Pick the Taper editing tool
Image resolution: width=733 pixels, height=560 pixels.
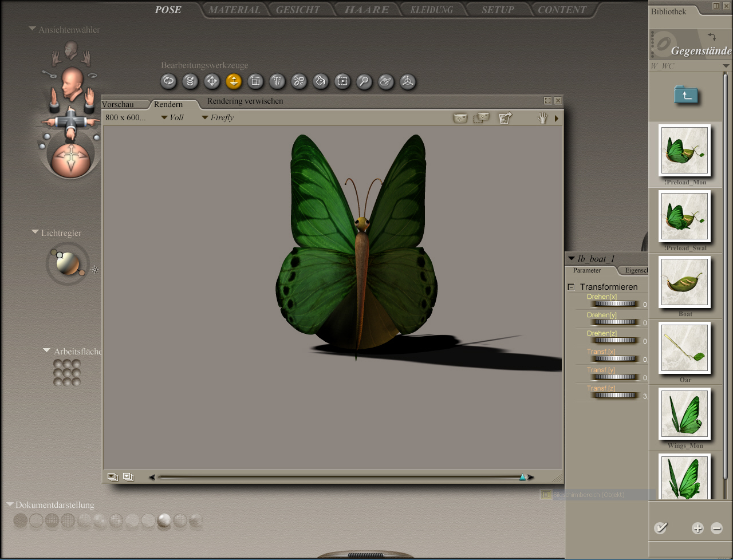(x=277, y=81)
